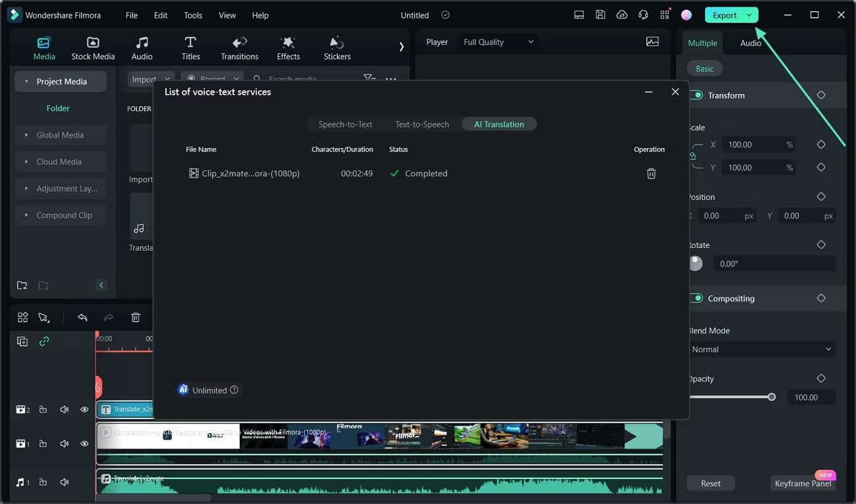
Task: Open the Keyframe Panel
Action: pyautogui.click(x=803, y=484)
